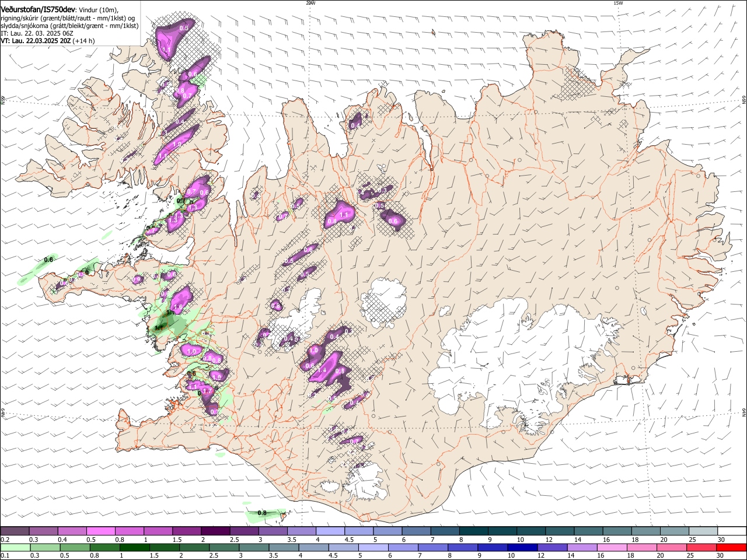Click the gray-green lower swatch labeled 3
747x560 pixels.
[254, 548]
